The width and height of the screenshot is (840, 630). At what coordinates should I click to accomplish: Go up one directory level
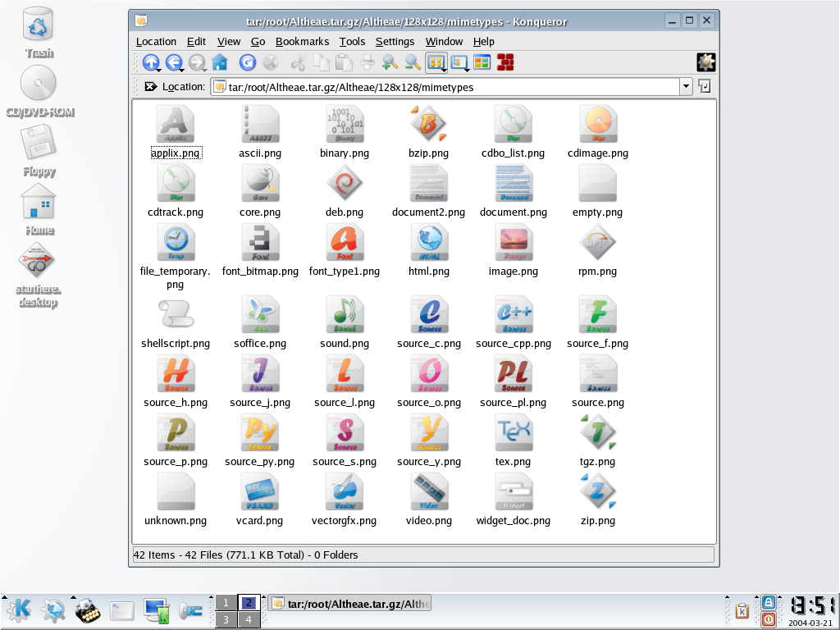pos(151,62)
